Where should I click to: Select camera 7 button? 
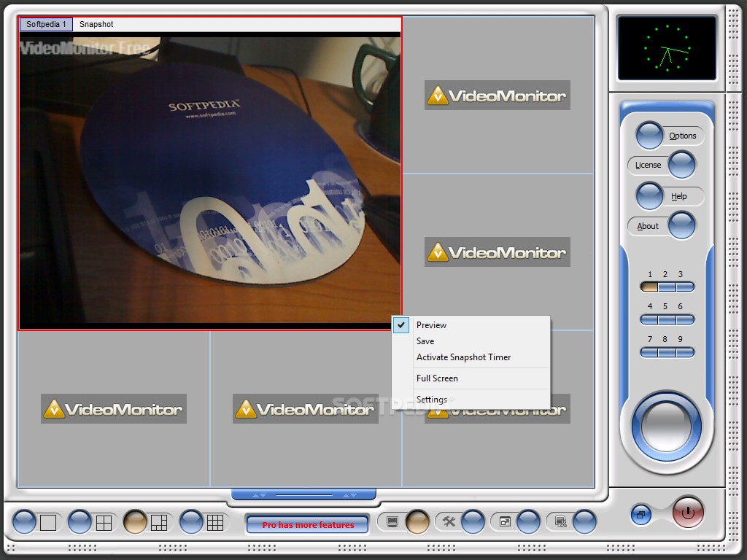tap(649, 352)
